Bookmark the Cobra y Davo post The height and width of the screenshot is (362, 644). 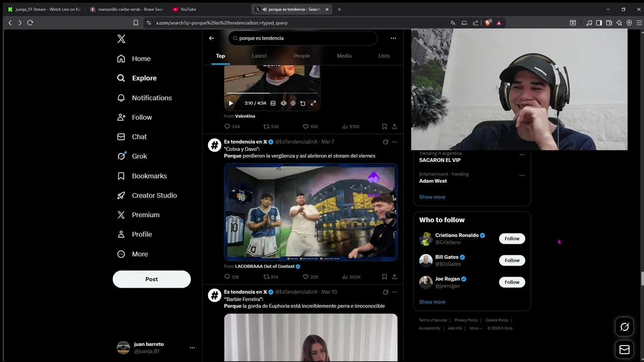click(384, 277)
